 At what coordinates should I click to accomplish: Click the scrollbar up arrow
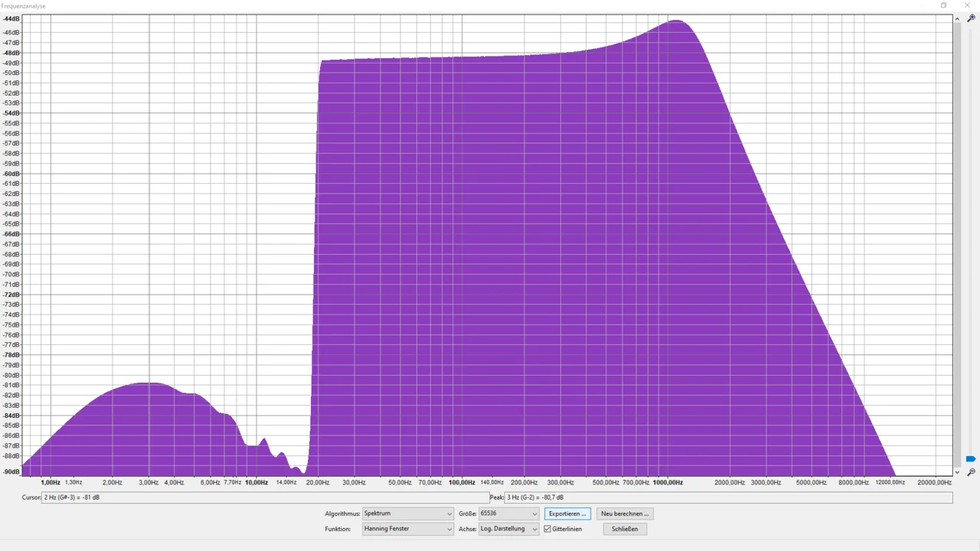(957, 18)
